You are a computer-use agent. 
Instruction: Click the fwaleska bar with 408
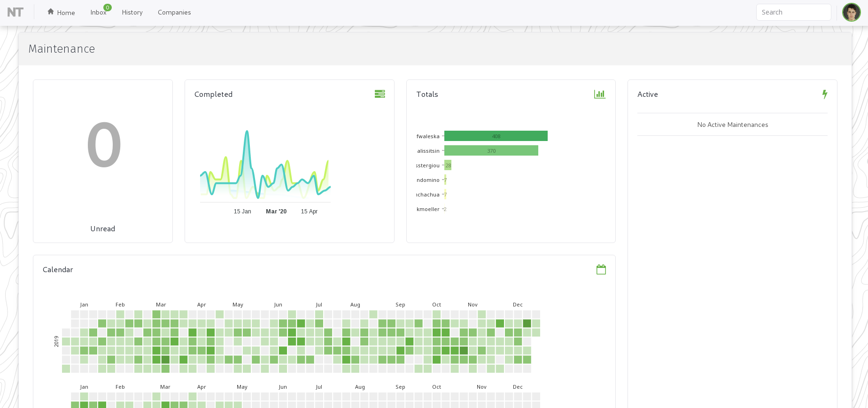(496, 136)
